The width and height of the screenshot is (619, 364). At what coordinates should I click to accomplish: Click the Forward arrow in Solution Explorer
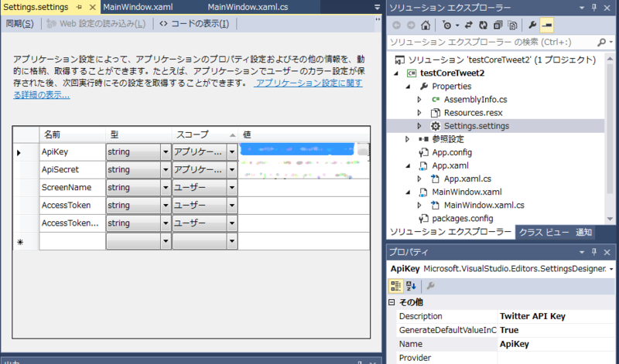coord(411,26)
